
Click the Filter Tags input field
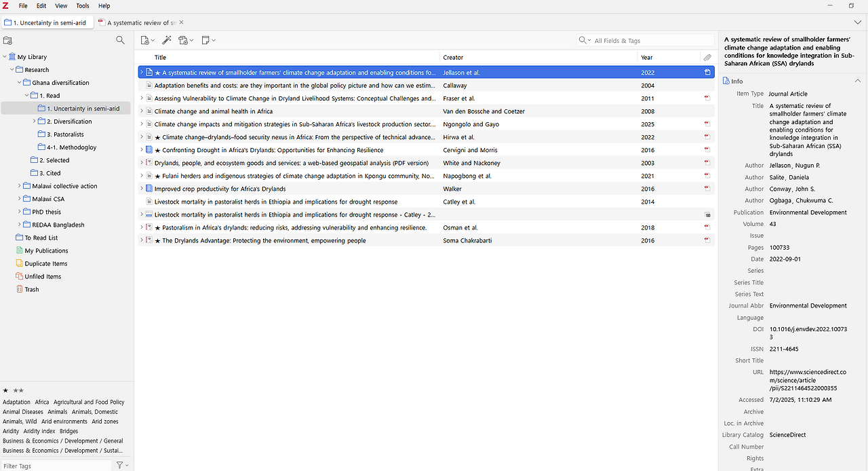(56, 466)
